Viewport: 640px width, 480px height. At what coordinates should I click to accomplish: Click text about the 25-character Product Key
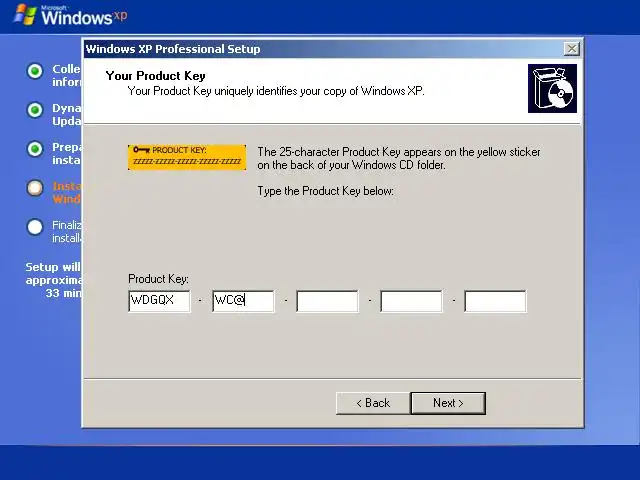399,158
